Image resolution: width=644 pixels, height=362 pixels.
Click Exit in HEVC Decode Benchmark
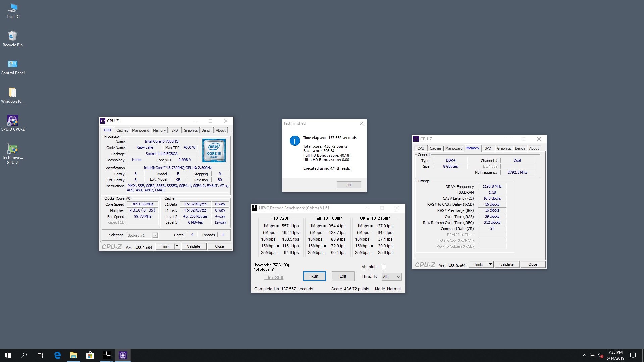[343, 276]
